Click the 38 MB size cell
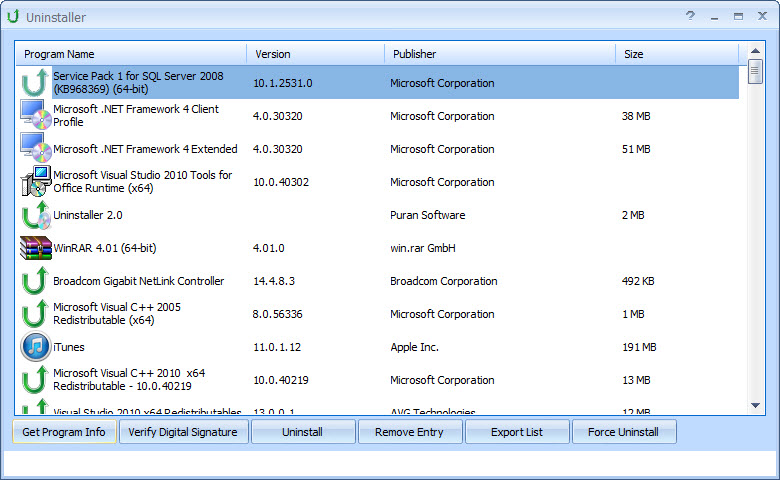Image resolution: width=780 pixels, height=480 pixels. tap(636, 116)
